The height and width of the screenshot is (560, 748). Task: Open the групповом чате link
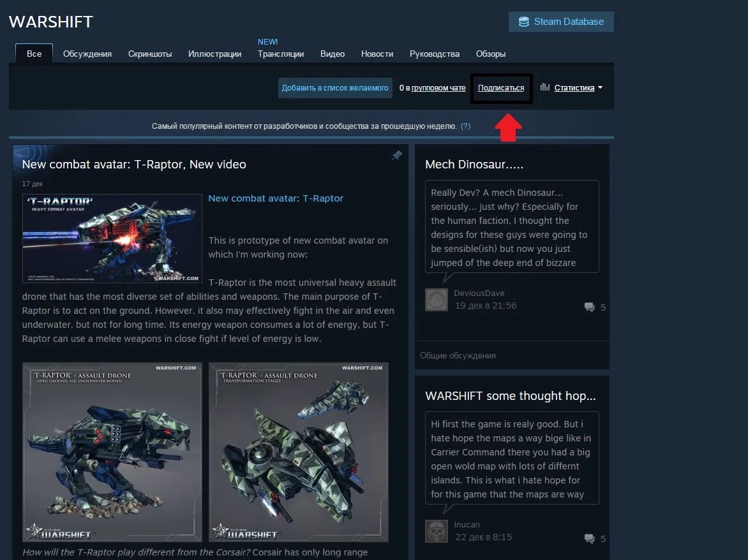point(438,87)
